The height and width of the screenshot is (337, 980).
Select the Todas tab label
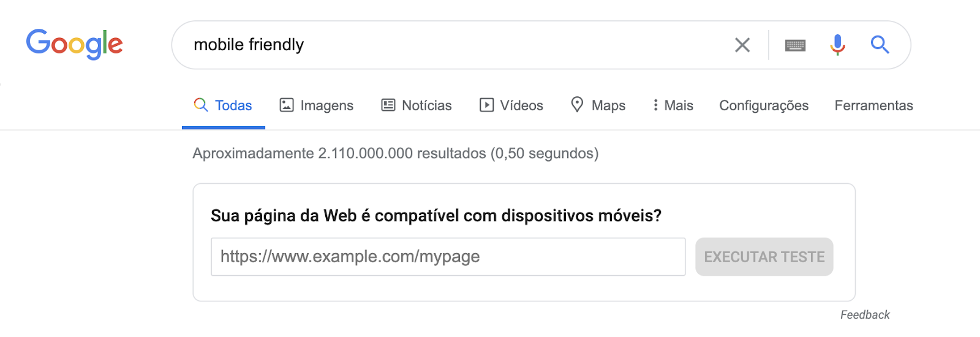pos(233,105)
